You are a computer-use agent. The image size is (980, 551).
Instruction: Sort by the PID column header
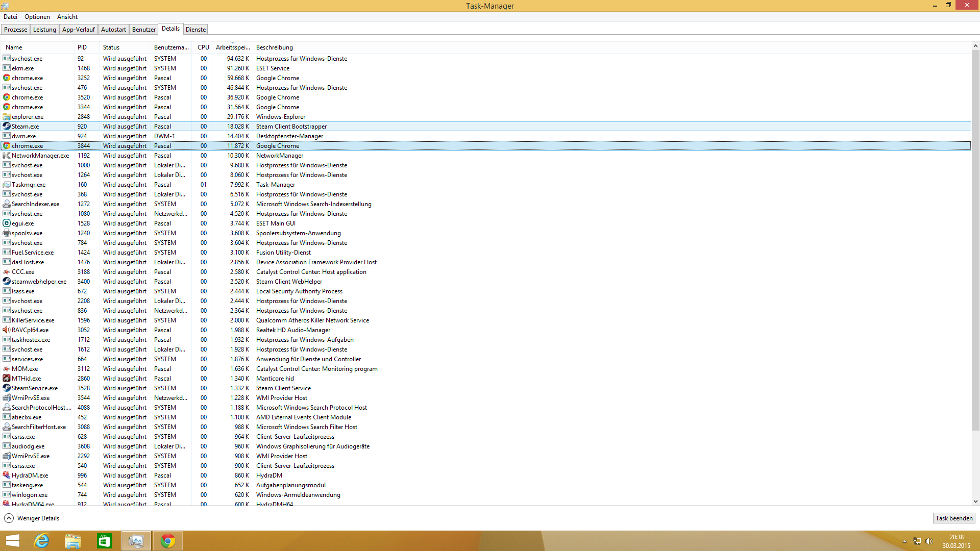point(87,47)
